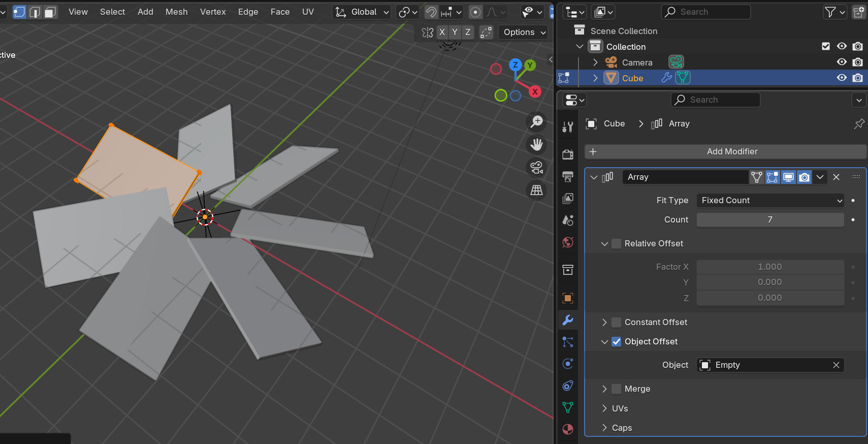The width and height of the screenshot is (868, 444).
Task: Open the Physics properties tab icon
Action: (x=568, y=364)
